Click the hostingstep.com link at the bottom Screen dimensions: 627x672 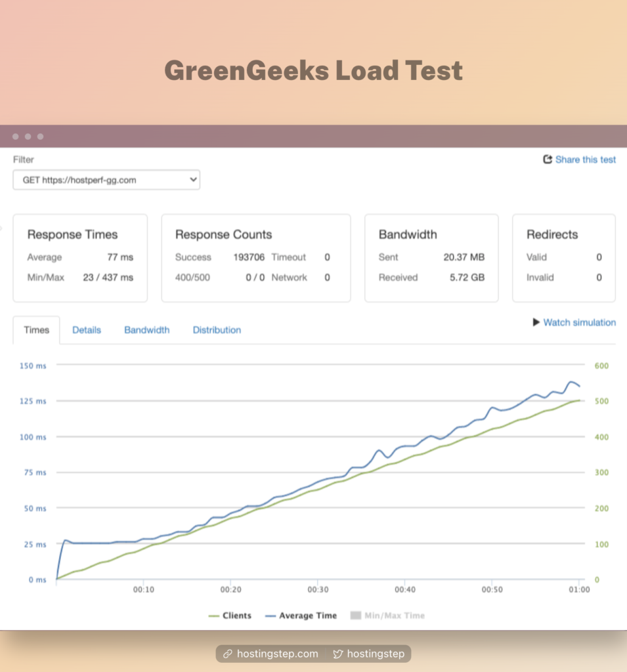(277, 654)
